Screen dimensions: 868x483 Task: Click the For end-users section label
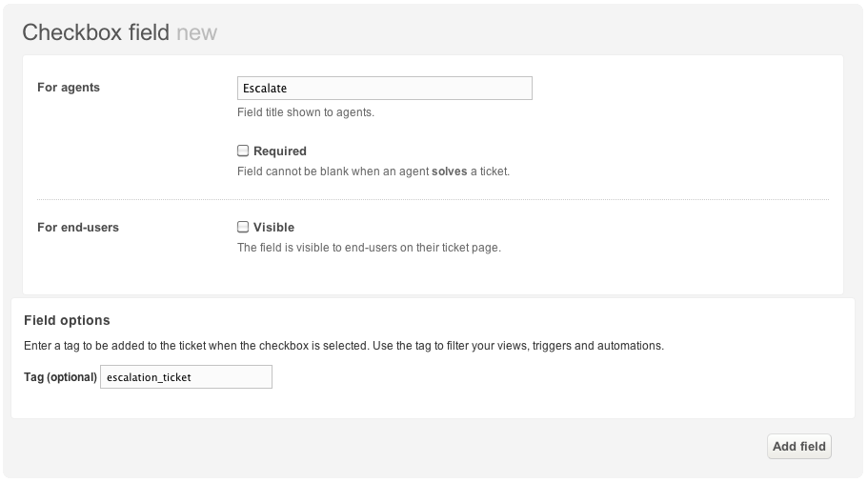pos(78,228)
